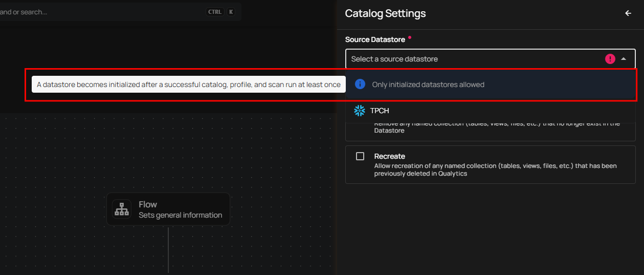Click the Flow node title

pyautogui.click(x=148, y=204)
